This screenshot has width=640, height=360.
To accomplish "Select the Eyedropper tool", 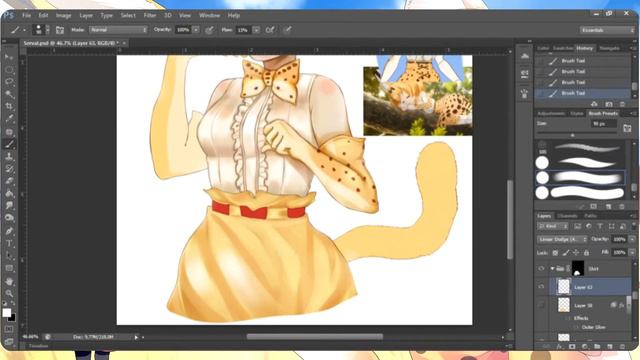I will (x=9, y=119).
